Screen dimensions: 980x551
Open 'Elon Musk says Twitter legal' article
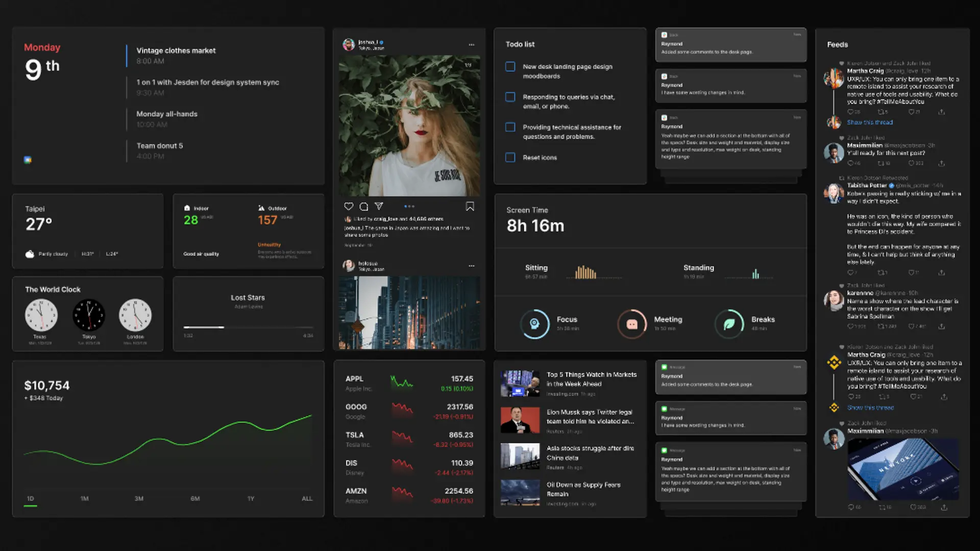(590, 417)
